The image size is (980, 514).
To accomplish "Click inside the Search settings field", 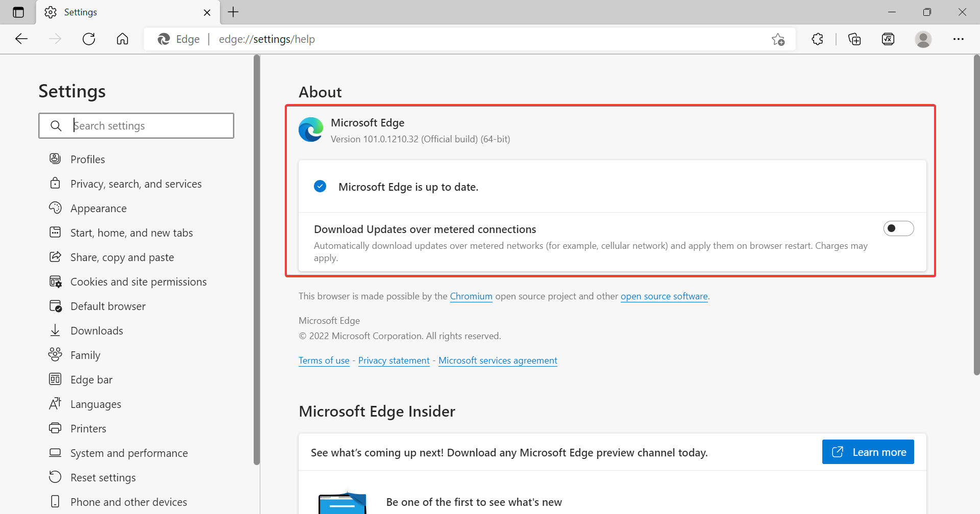I will tap(136, 125).
